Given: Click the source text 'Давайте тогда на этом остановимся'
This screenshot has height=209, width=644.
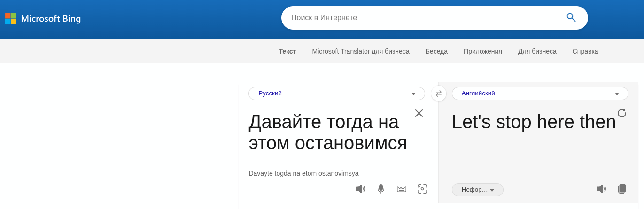Looking at the screenshot, I should [x=328, y=132].
